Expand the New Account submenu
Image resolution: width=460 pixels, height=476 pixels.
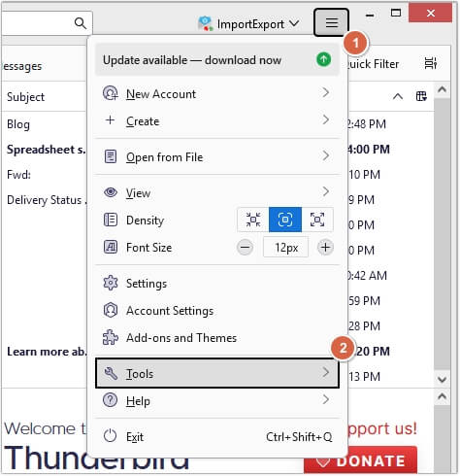point(217,94)
